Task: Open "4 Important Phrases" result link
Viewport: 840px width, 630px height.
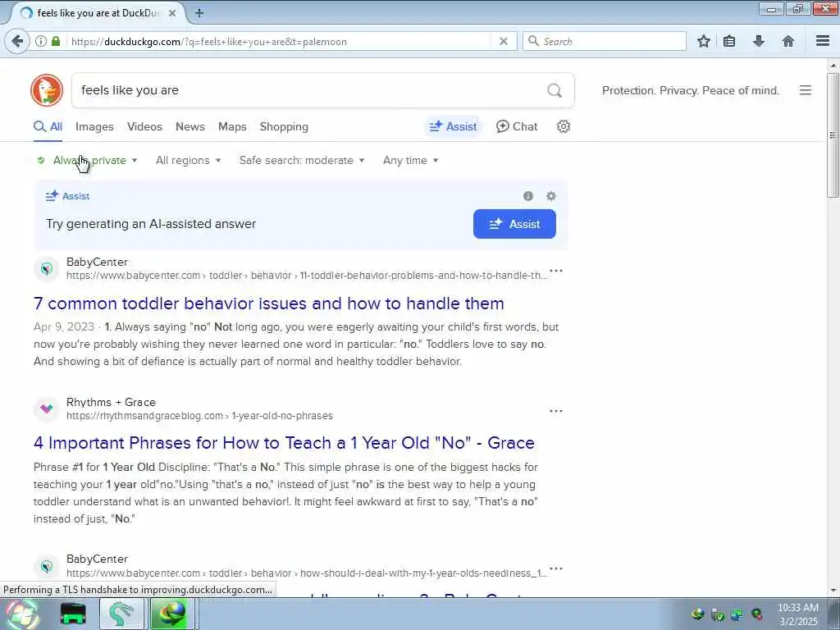Action: click(284, 443)
